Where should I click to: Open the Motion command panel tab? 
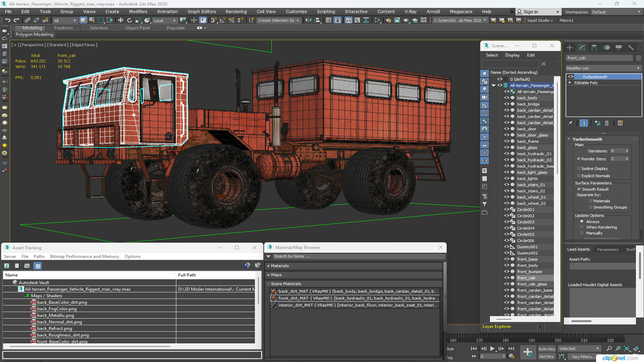click(x=606, y=47)
